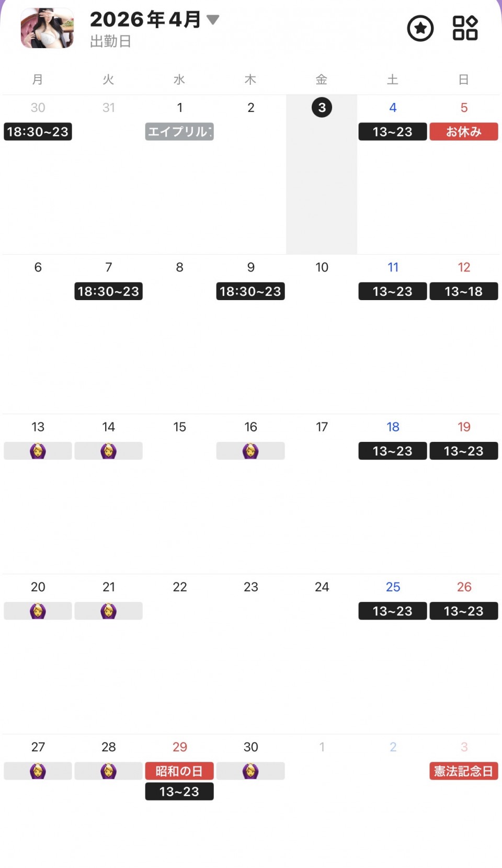Open the 昭和の日 holiday label
Screen dimensions: 502x868
click(x=179, y=771)
